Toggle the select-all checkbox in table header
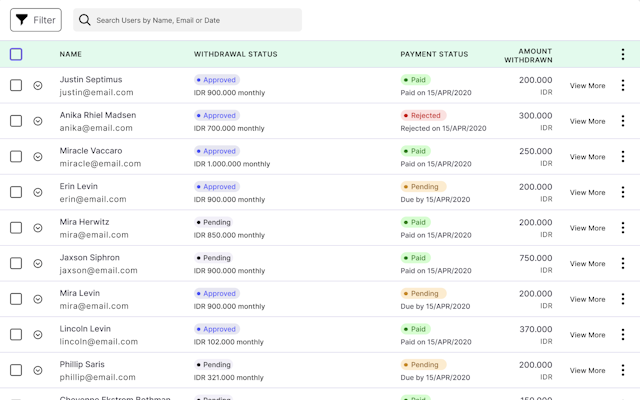 point(16,54)
